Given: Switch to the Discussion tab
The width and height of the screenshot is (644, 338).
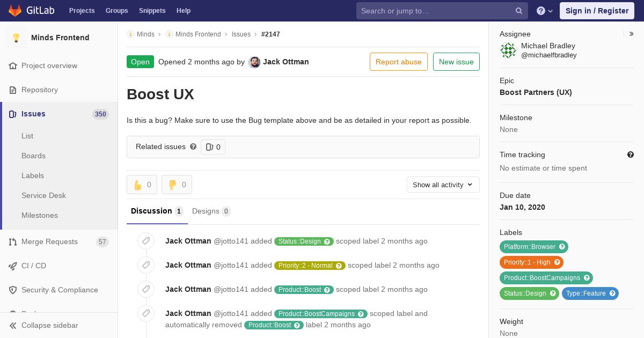Looking at the screenshot, I should (x=157, y=211).
